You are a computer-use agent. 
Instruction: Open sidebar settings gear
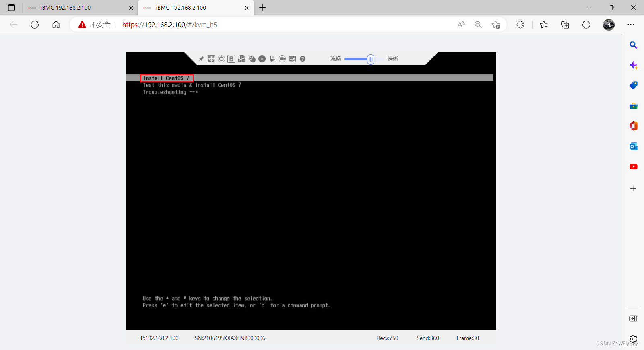633,339
